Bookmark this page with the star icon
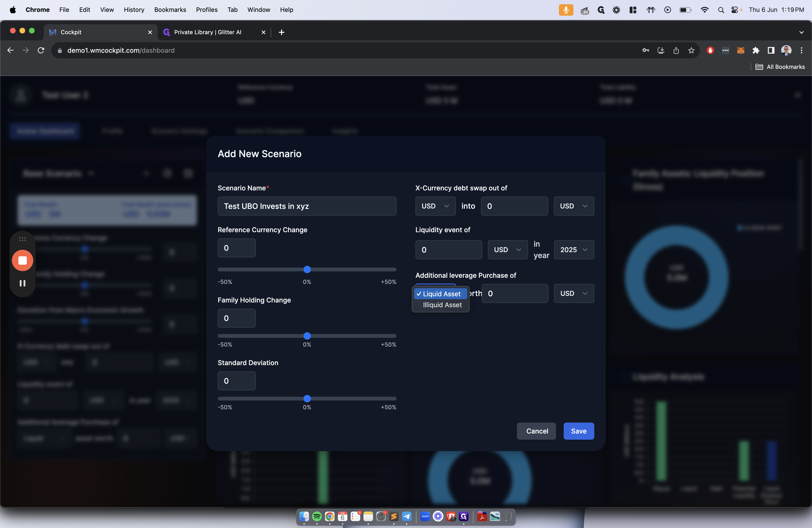The width and height of the screenshot is (812, 528). [x=691, y=51]
